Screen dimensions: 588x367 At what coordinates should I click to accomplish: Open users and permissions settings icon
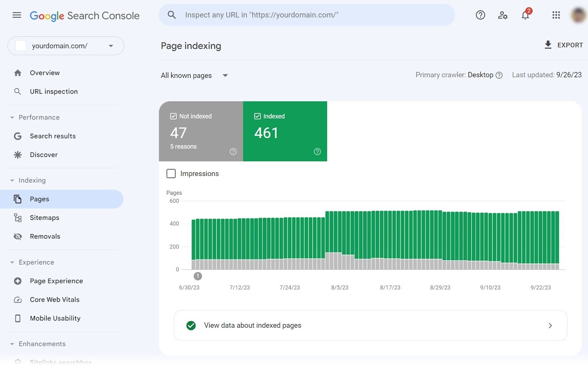[503, 15]
